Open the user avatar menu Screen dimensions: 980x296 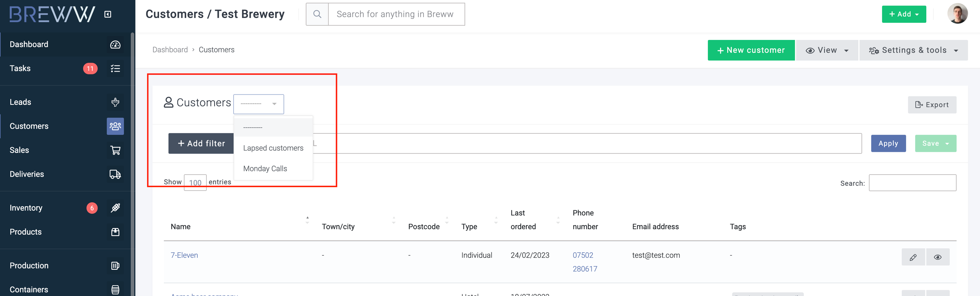point(957,14)
